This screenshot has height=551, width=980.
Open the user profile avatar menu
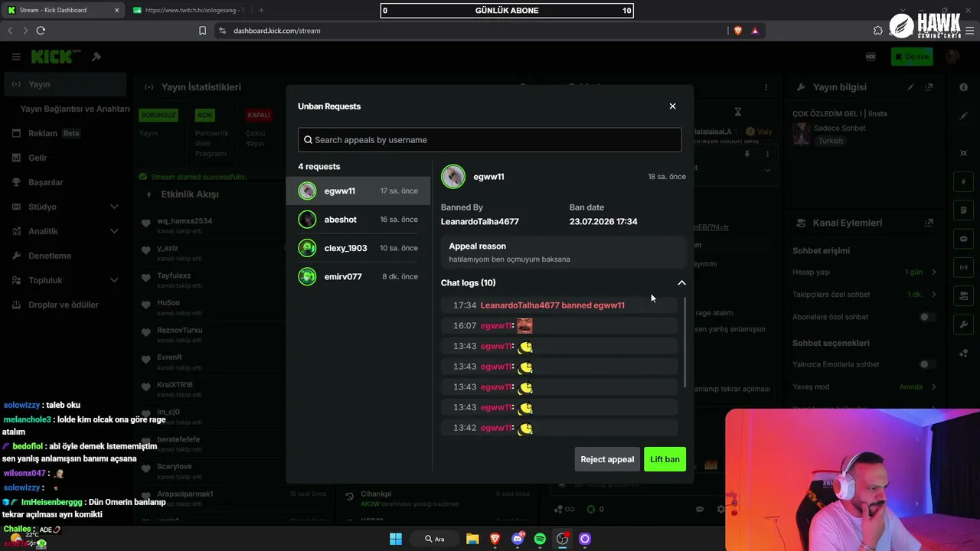(x=952, y=57)
